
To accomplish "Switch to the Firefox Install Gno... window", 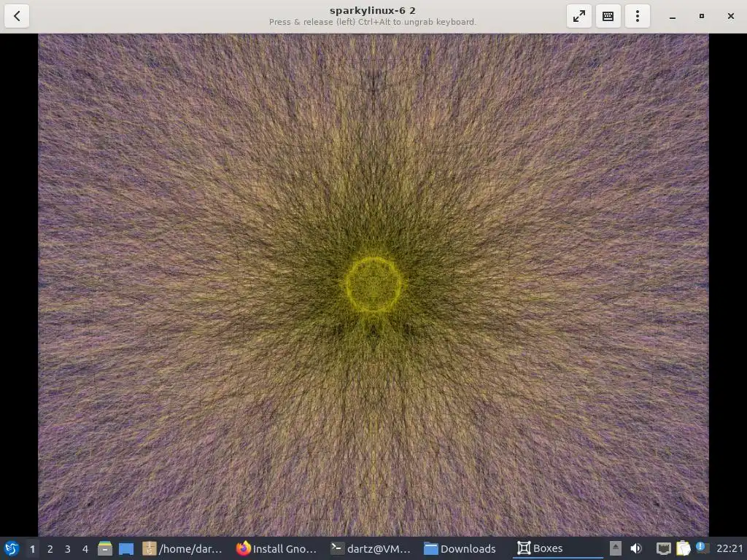I will [x=276, y=548].
